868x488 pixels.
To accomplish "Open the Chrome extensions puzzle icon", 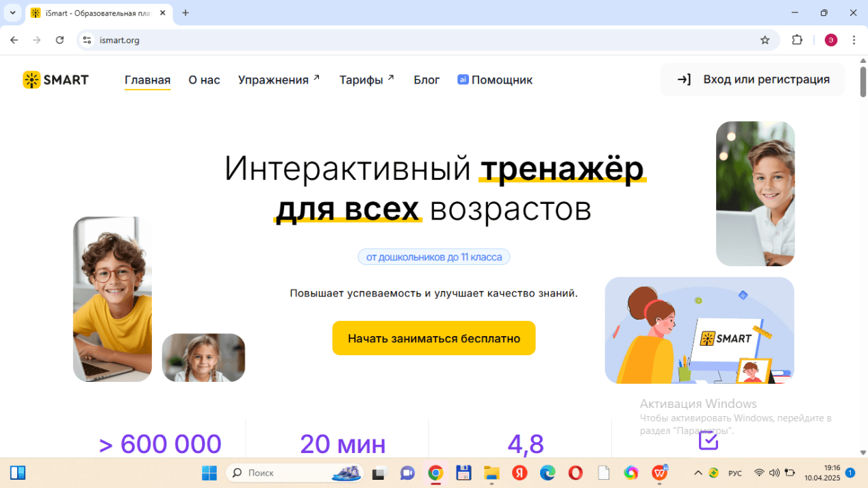I will (x=797, y=40).
